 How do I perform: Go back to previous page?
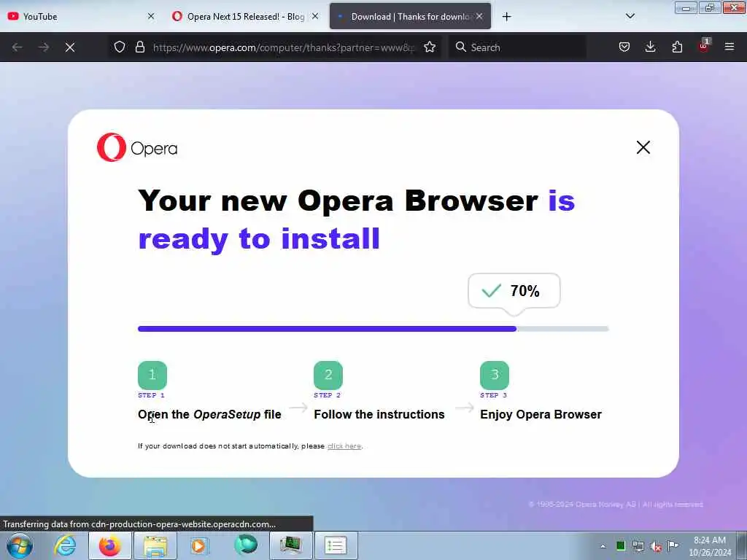coord(18,47)
